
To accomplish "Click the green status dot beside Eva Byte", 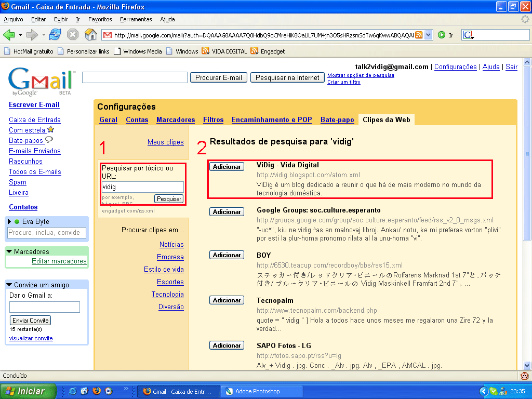I will [17, 221].
